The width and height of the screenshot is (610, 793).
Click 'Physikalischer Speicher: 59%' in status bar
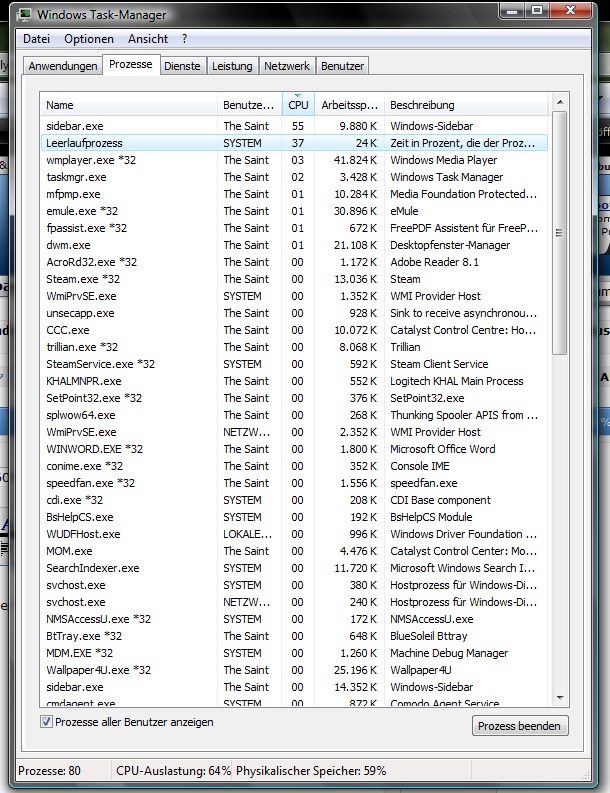311,771
